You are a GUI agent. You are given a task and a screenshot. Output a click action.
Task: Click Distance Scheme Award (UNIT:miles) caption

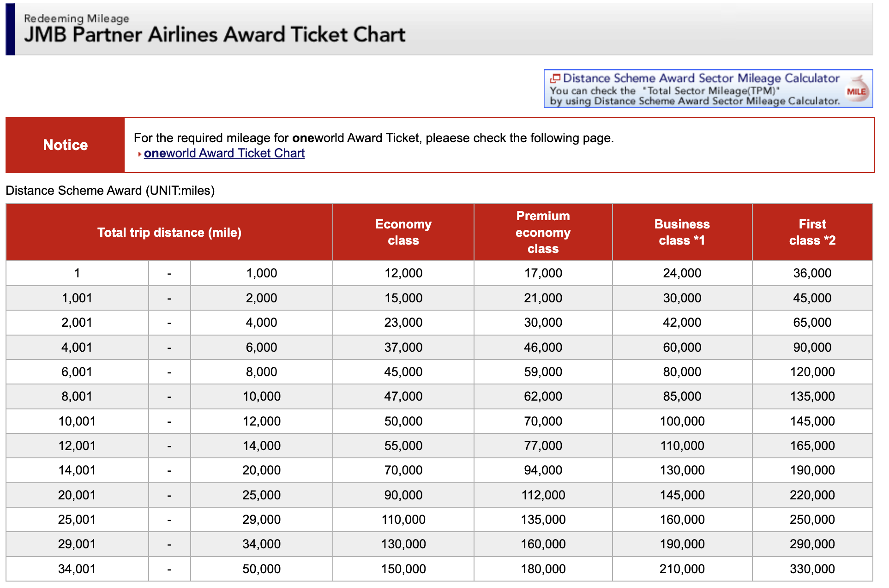[110, 191]
